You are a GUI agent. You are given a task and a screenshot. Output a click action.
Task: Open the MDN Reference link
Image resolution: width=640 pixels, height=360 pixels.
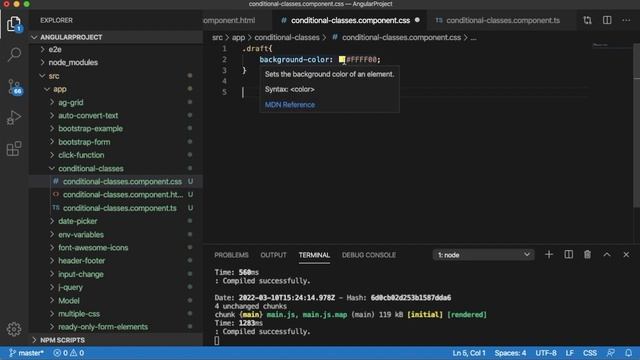290,105
